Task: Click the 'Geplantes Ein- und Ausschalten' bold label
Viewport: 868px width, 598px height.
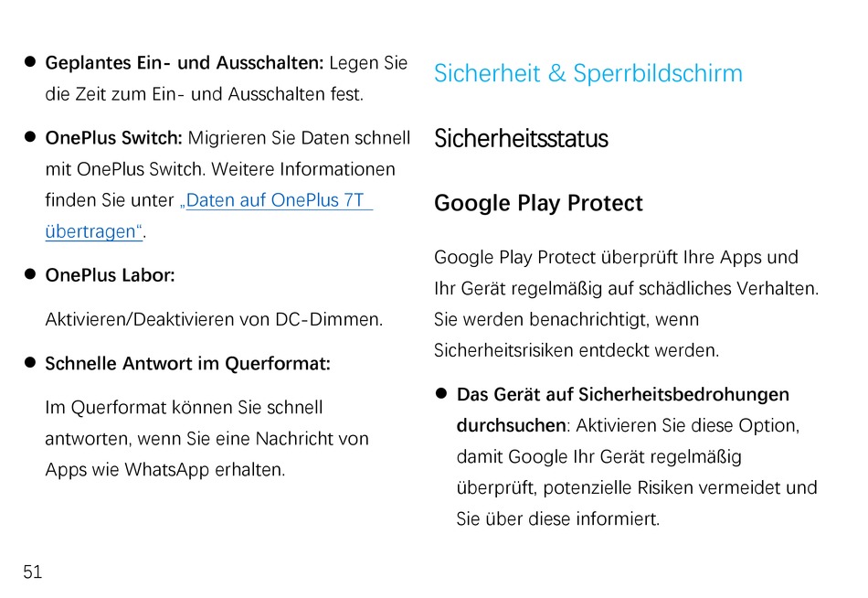Action: [x=185, y=62]
